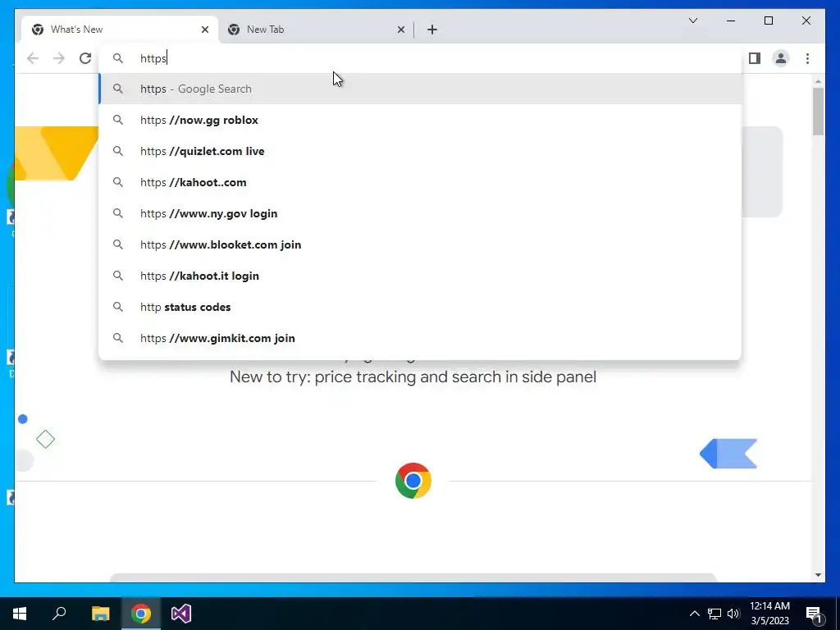Click the magnifier icon in the address bar
Viewport: 840px width, 630px height.
[x=118, y=58]
